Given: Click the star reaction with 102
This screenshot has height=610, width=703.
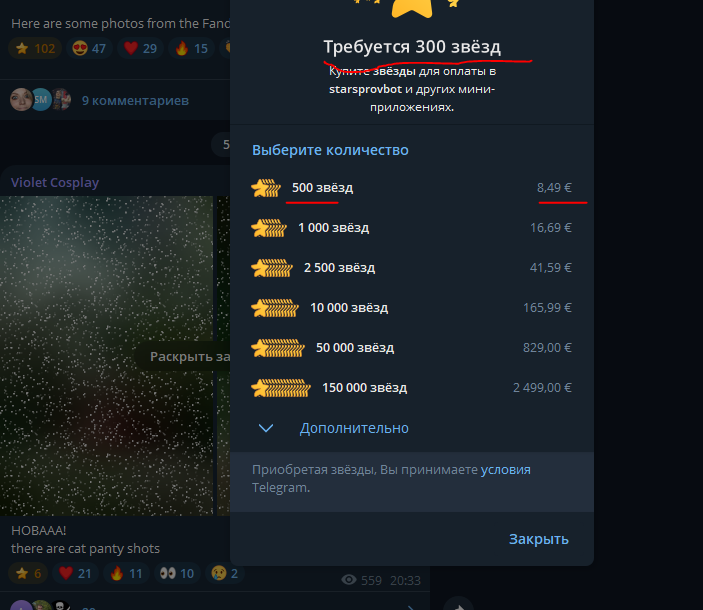Looking at the screenshot, I should (x=35, y=48).
